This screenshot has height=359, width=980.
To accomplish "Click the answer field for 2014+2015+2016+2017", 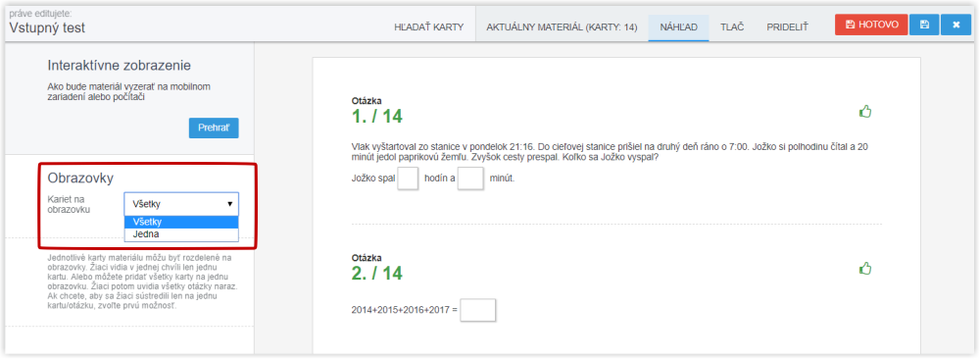I will pos(478,310).
